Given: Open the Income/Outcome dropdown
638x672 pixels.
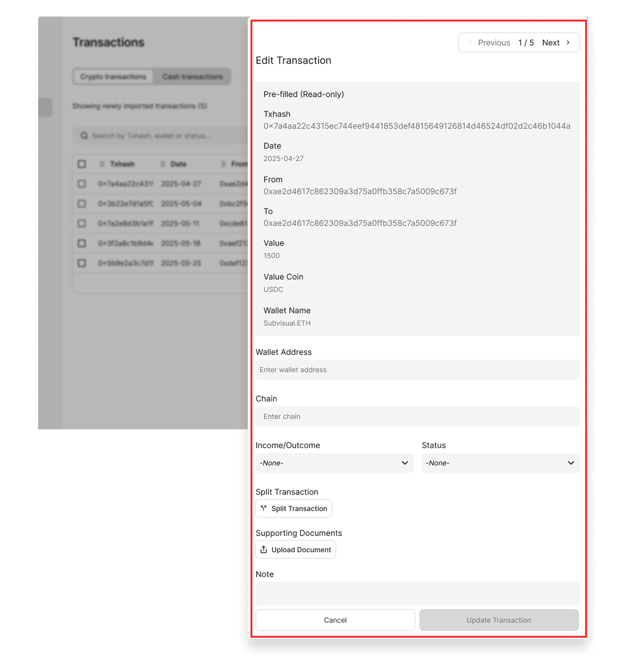Looking at the screenshot, I should pyautogui.click(x=335, y=463).
